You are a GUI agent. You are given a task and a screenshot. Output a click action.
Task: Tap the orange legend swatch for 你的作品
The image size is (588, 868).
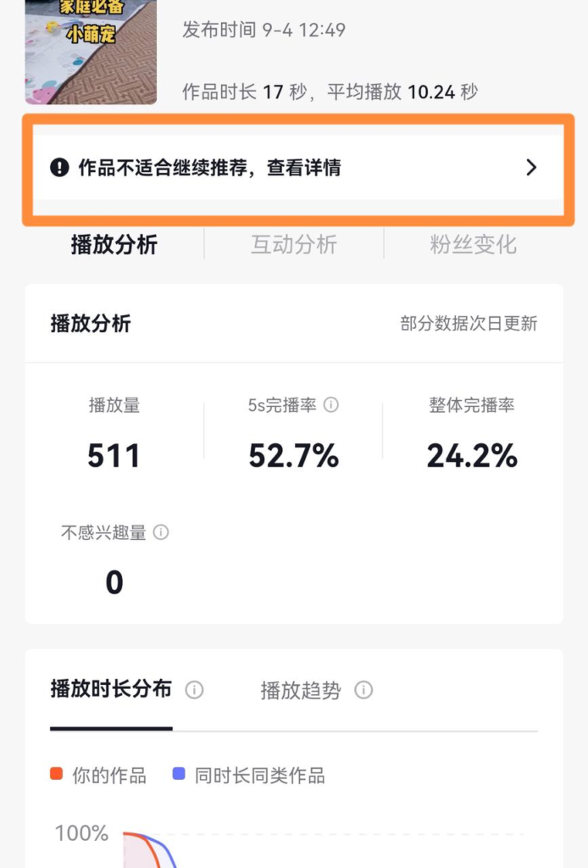57,775
